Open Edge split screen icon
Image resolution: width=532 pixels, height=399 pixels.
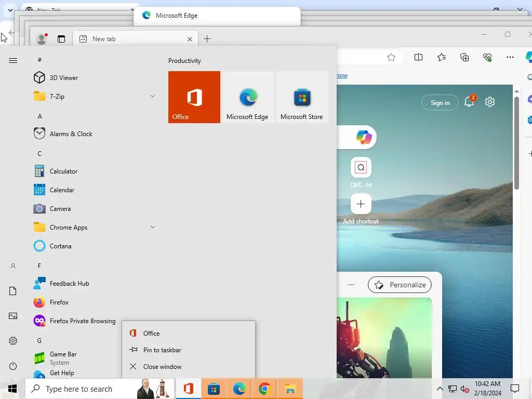pos(418,57)
